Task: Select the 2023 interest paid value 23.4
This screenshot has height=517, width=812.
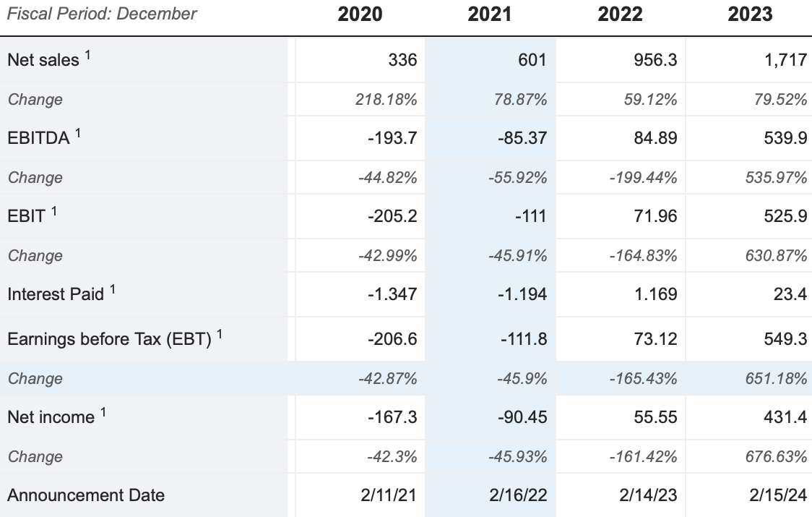Action: [792, 294]
